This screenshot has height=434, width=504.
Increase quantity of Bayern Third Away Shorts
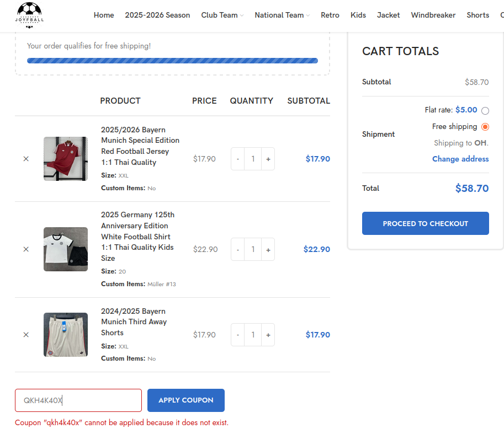click(x=268, y=335)
